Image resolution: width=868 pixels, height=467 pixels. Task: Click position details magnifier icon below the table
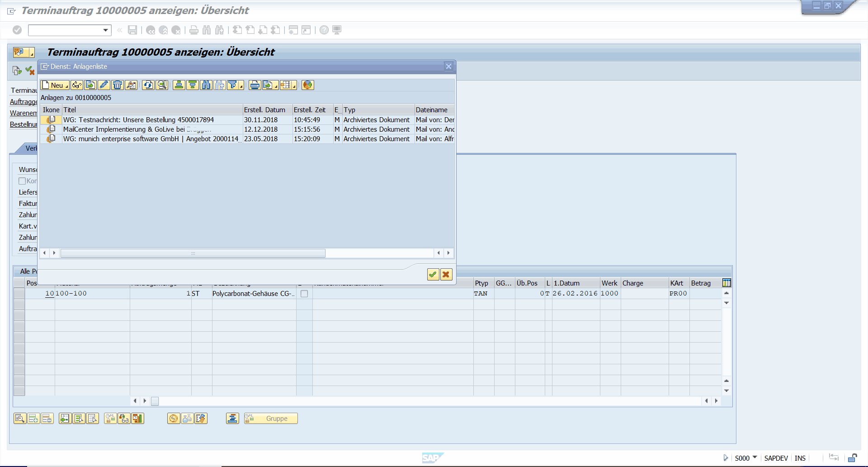[x=20, y=419]
